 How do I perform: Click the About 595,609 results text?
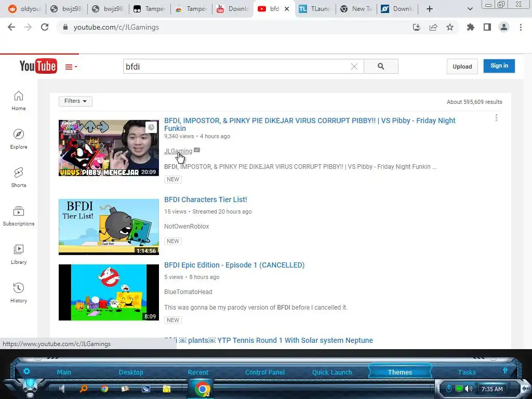(x=474, y=102)
